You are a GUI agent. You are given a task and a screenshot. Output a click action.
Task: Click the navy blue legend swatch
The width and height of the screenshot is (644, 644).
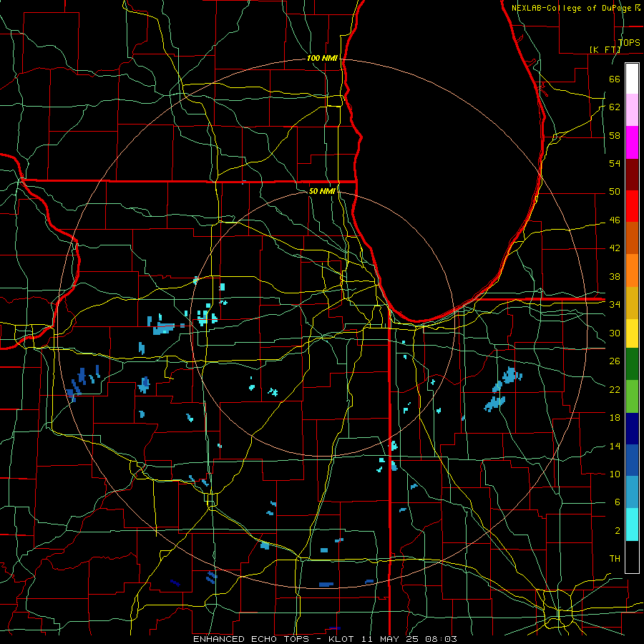(x=632, y=429)
